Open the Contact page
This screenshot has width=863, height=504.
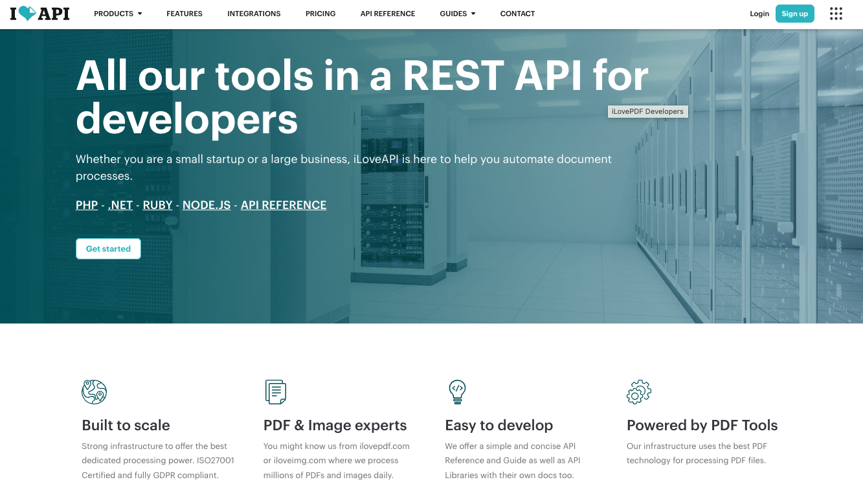click(517, 14)
